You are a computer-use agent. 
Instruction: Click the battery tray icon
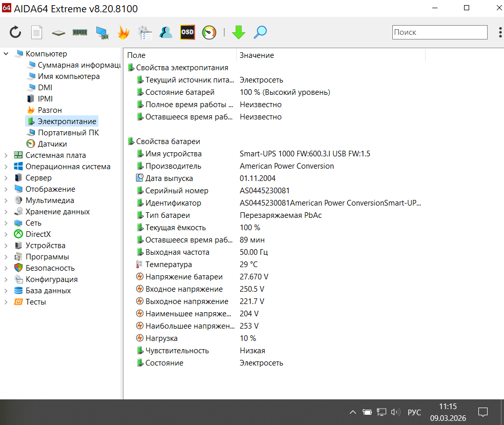click(367, 412)
